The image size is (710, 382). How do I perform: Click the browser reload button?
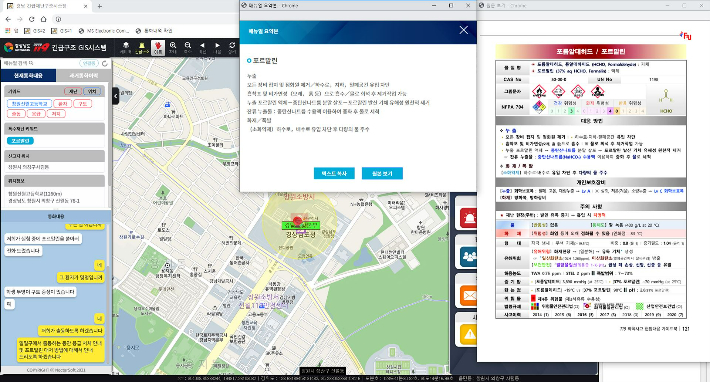32,19
